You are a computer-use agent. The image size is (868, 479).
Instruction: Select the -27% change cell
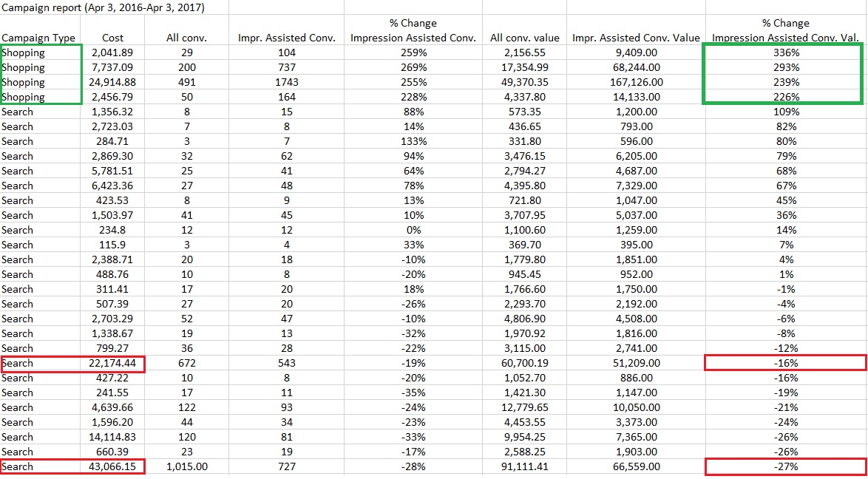tap(786, 466)
